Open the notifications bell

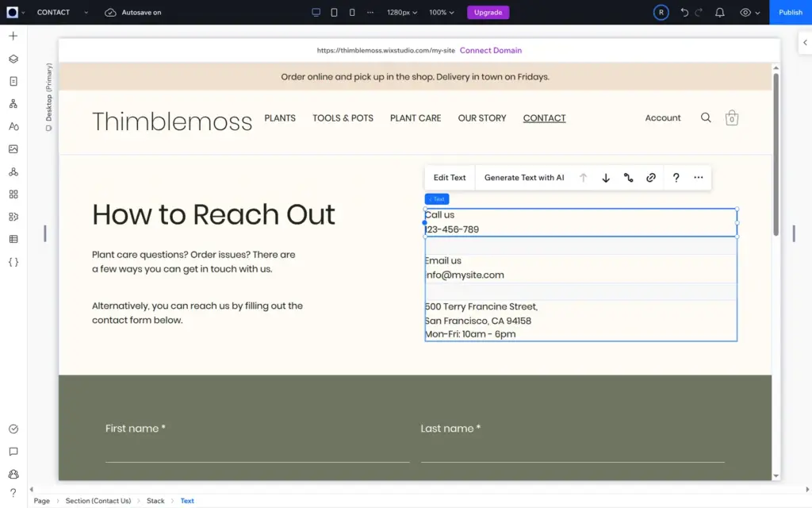point(720,13)
